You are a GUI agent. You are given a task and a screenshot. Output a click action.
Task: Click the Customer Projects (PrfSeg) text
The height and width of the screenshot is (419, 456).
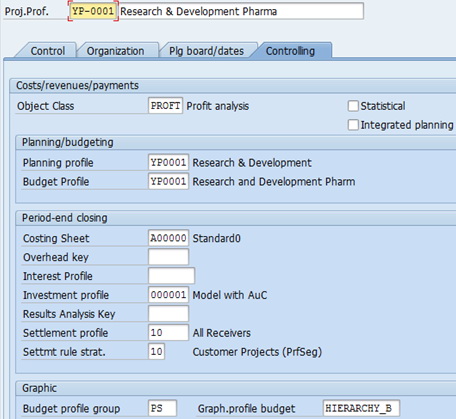click(x=257, y=352)
